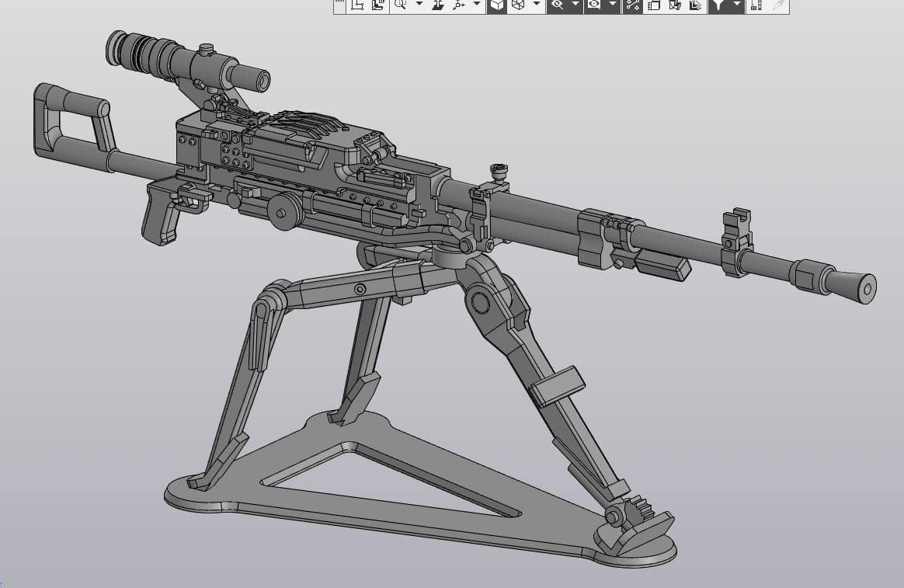The image size is (904, 588).
Task: Click the zoom magnifier tool icon
Action: [x=400, y=5]
